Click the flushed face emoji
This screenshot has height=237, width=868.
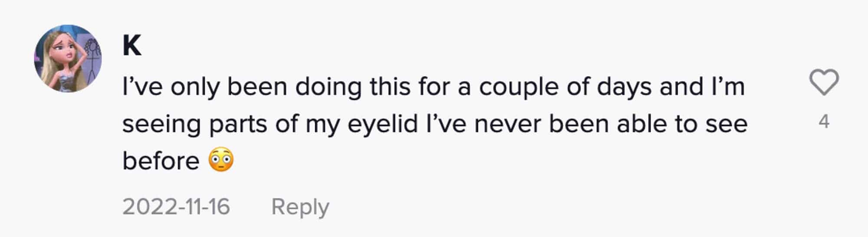pos(221,160)
